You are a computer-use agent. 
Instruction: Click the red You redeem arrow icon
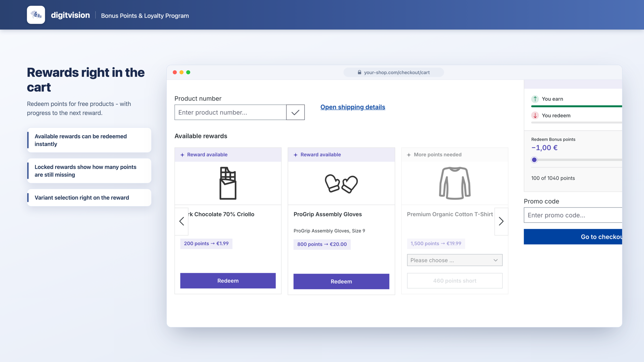pyautogui.click(x=535, y=115)
